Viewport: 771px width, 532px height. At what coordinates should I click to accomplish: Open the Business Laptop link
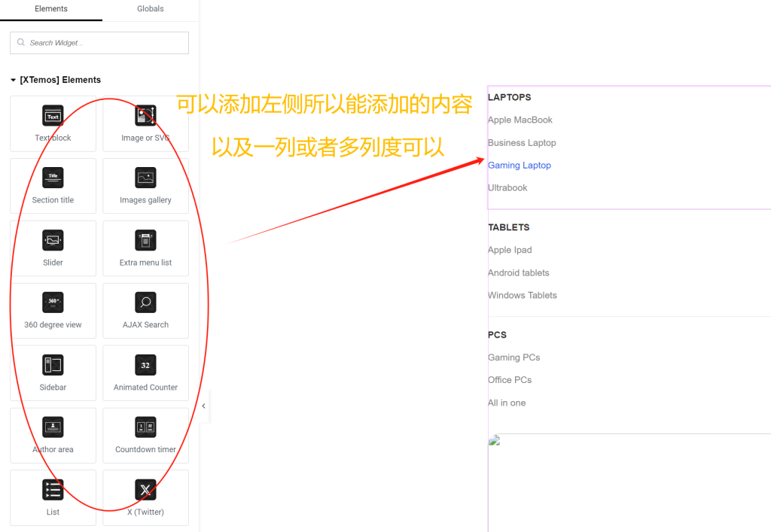[x=522, y=143]
